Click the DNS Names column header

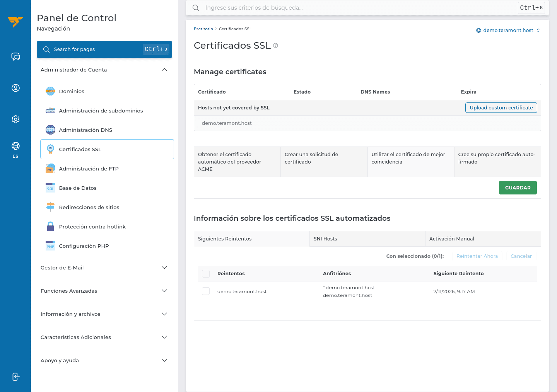point(375,92)
